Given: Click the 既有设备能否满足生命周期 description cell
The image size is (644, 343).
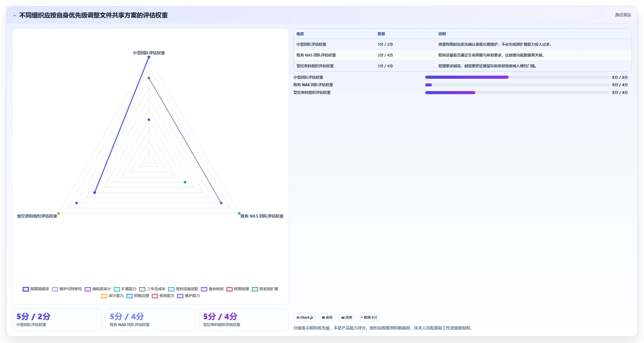Looking at the screenshot, I should coord(491,55).
